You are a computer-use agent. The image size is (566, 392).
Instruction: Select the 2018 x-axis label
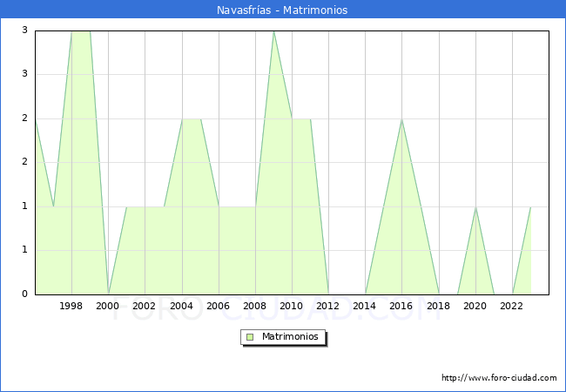(438, 306)
